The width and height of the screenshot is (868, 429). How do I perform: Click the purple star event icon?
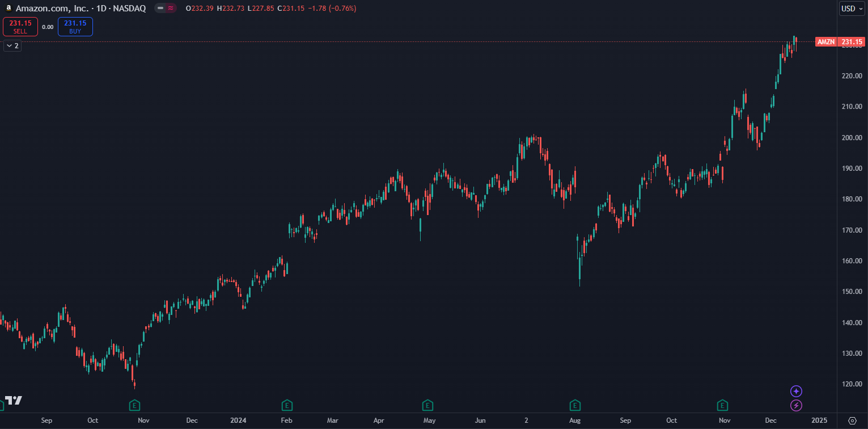[797, 391]
